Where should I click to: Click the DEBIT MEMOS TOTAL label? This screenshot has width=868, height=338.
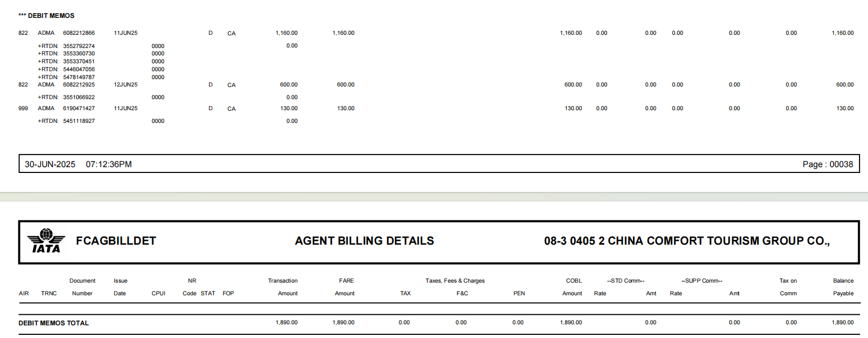tap(54, 323)
